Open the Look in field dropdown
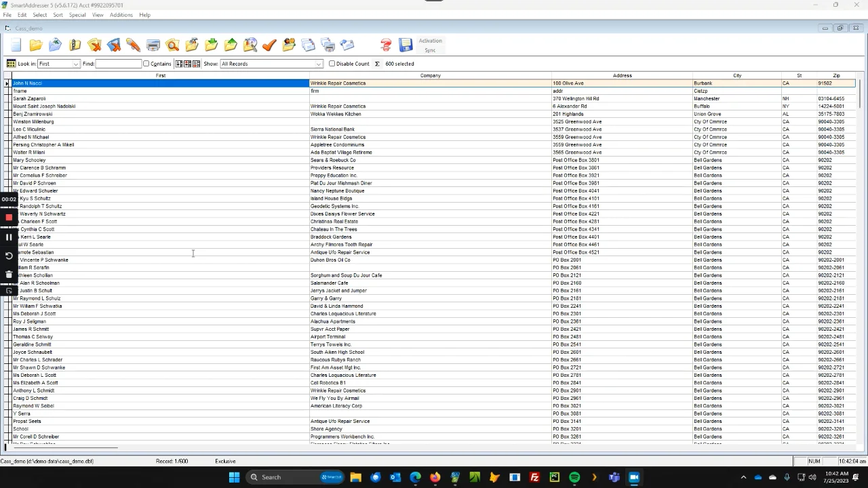 [76, 64]
